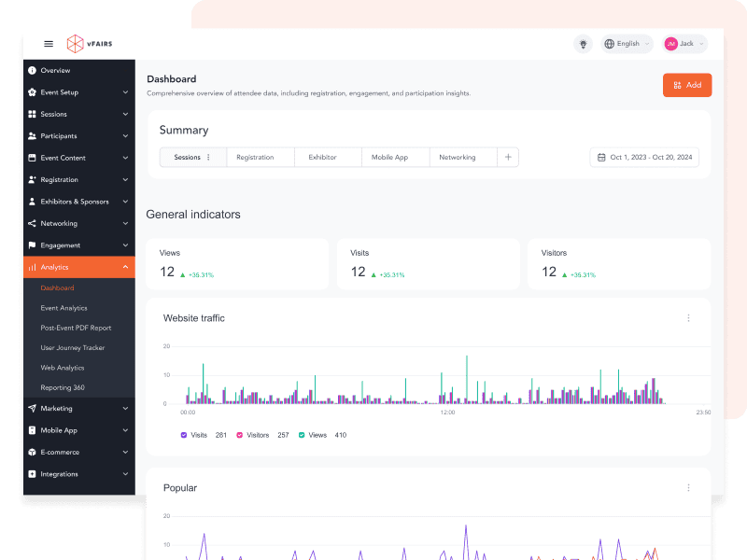Open Reporting 360

tap(63, 388)
